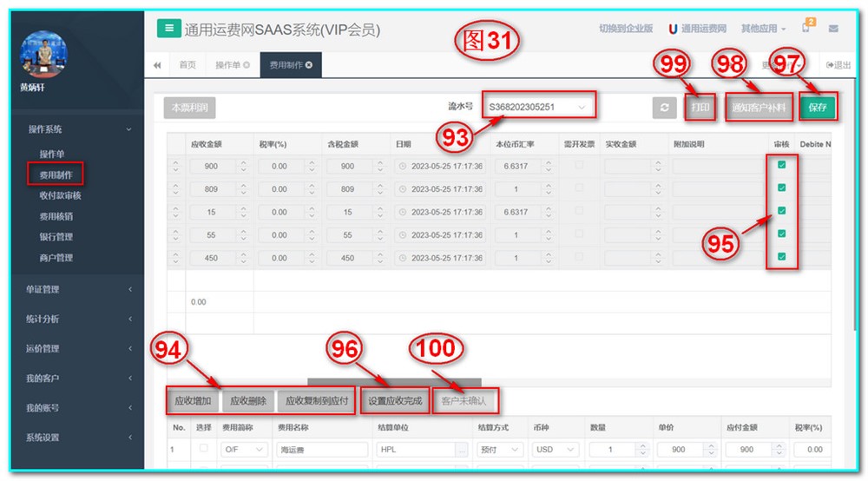Click the 应收增加 button
This screenshot has width=868, height=481.
click(x=193, y=401)
